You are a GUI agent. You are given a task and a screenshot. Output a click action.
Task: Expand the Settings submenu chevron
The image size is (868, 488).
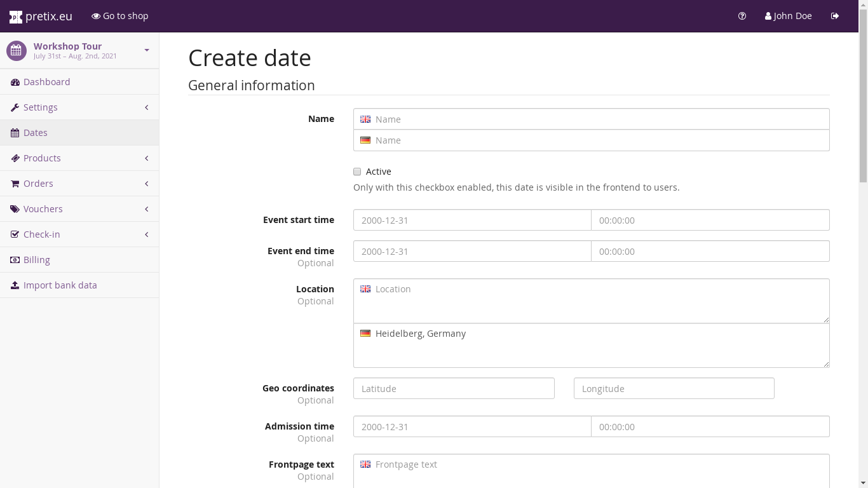click(x=147, y=107)
